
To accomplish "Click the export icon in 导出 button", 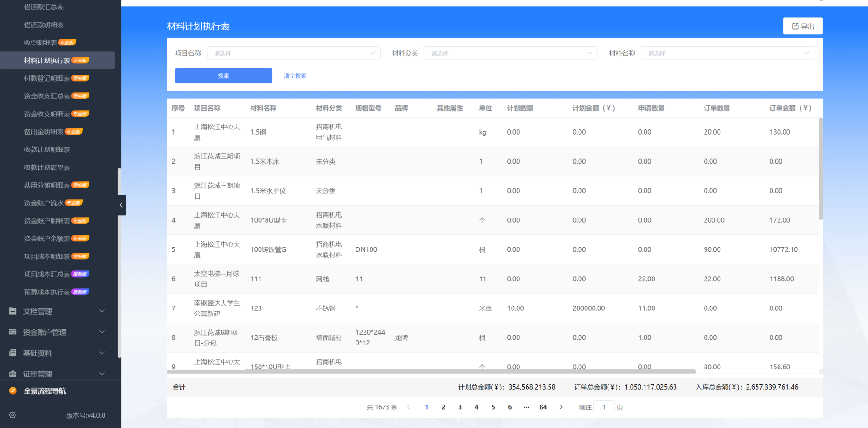I will 794,26.
